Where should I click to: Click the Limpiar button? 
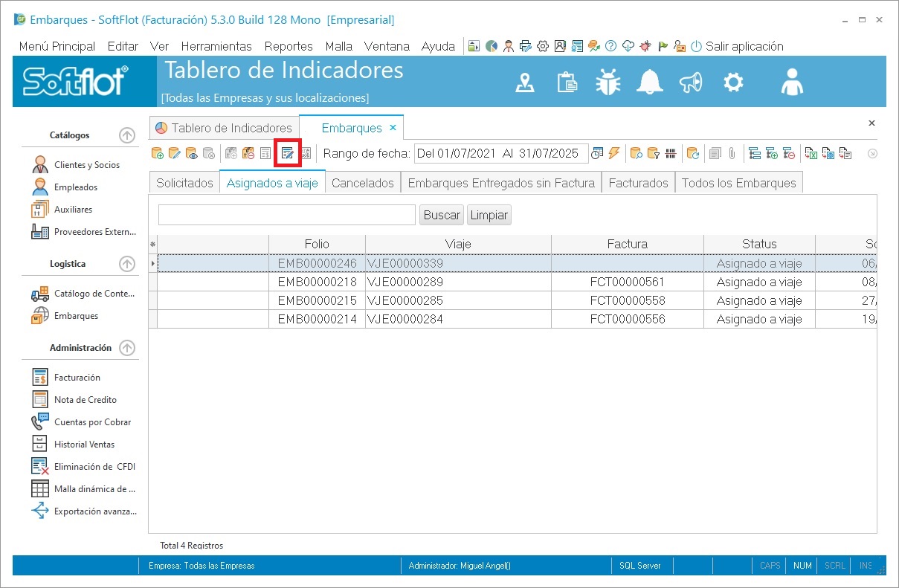(x=489, y=216)
